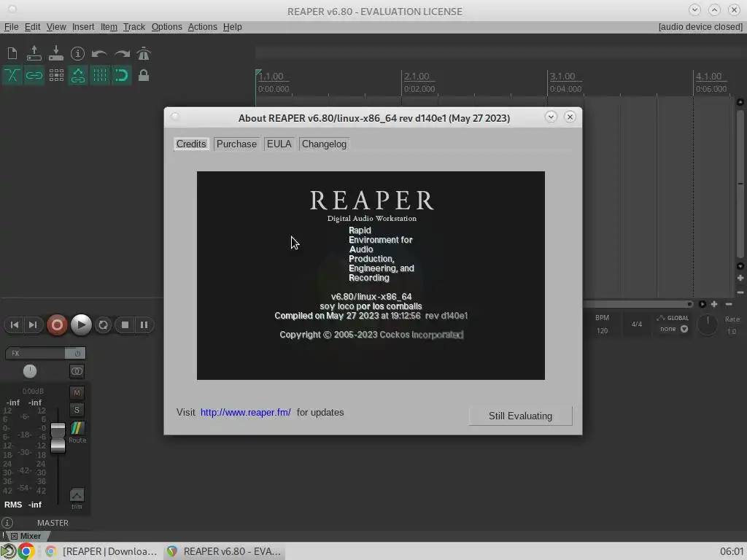Click the MASTER track label
This screenshot has width=747, height=560.
(x=53, y=523)
